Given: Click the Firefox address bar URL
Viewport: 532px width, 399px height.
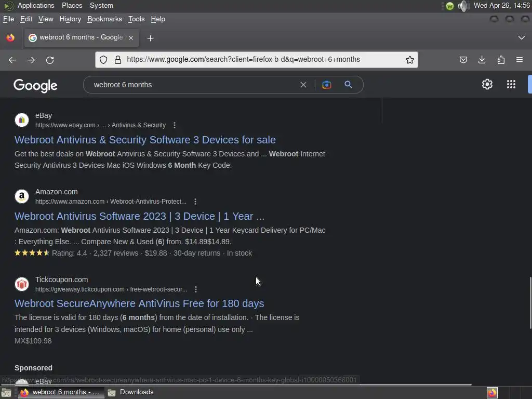Looking at the screenshot, I should 243,60.
